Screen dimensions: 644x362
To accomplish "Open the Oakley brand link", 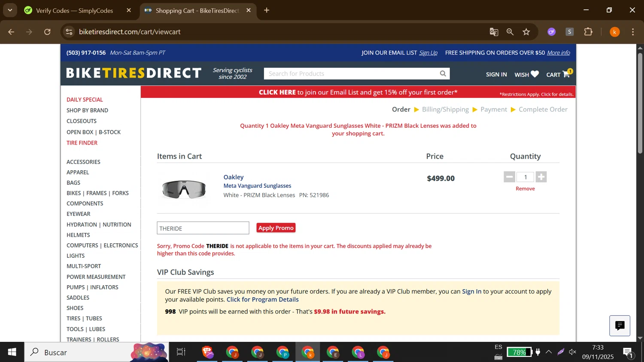I will point(234,177).
